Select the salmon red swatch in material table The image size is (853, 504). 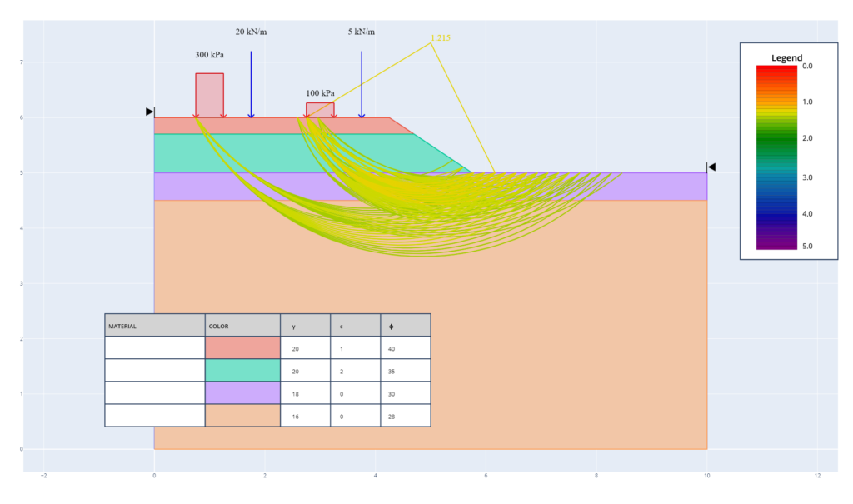(242, 347)
